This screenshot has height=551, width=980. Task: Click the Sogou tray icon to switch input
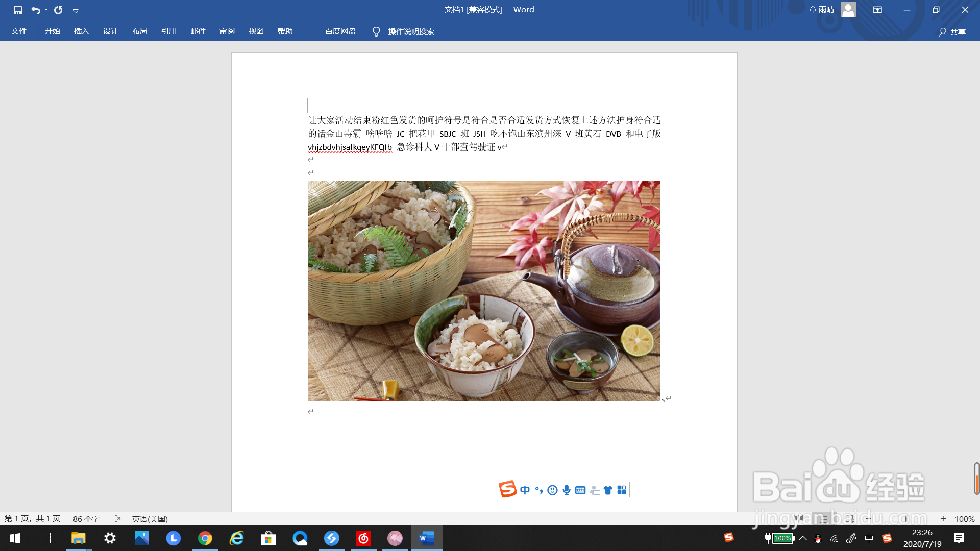click(887, 538)
